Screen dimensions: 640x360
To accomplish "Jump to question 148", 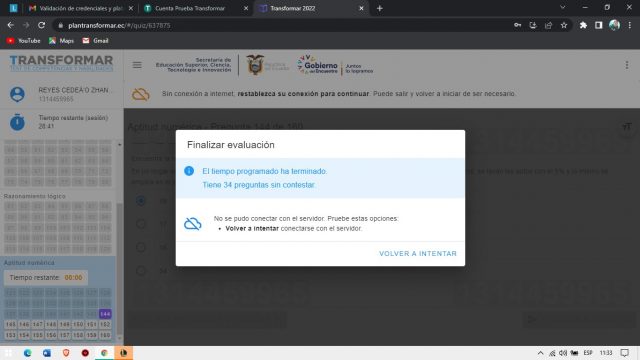I will pyautogui.click(x=51, y=324).
